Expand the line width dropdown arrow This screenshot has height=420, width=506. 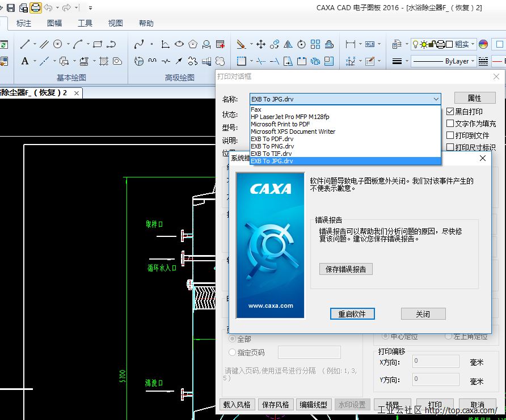(407, 61)
